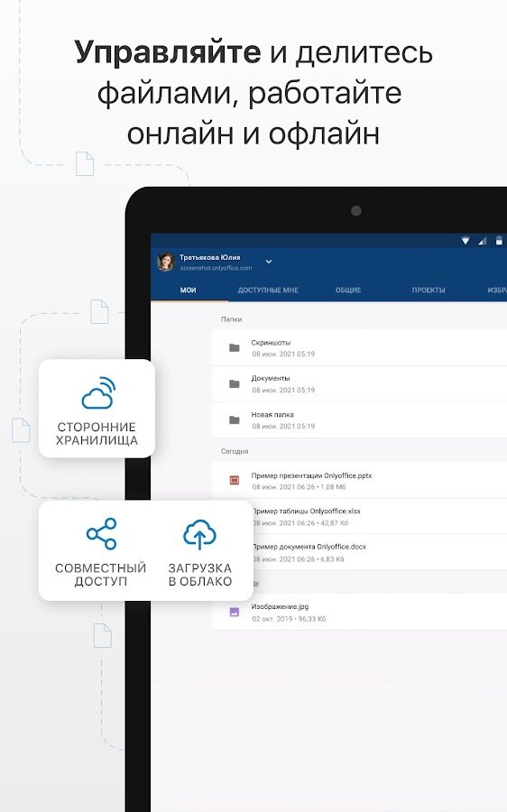Open the Изображение.jpg file entry
The width and height of the screenshot is (507, 812).
[359, 612]
